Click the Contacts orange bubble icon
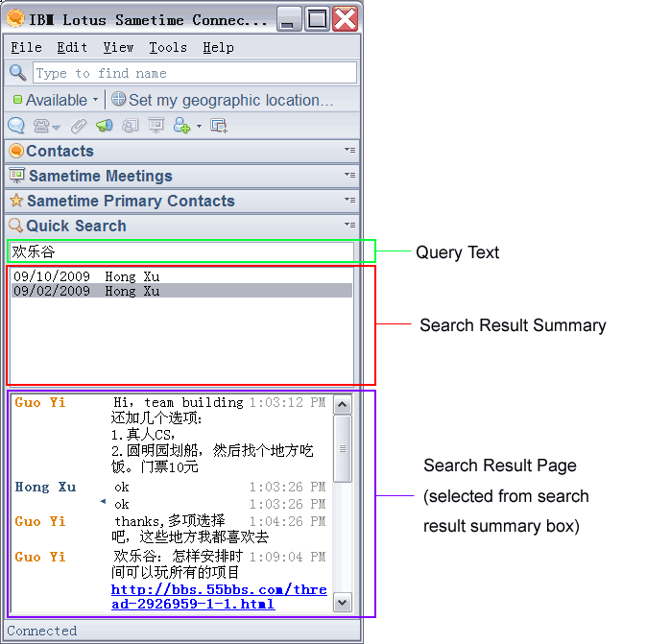Viewport: 646px width, 644px height. tap(16, 151)
